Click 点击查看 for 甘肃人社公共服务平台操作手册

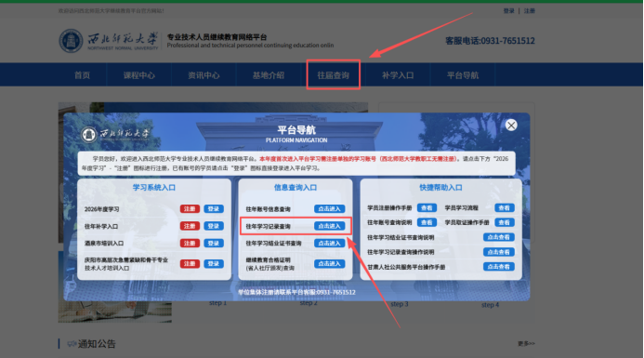(499, 267)
